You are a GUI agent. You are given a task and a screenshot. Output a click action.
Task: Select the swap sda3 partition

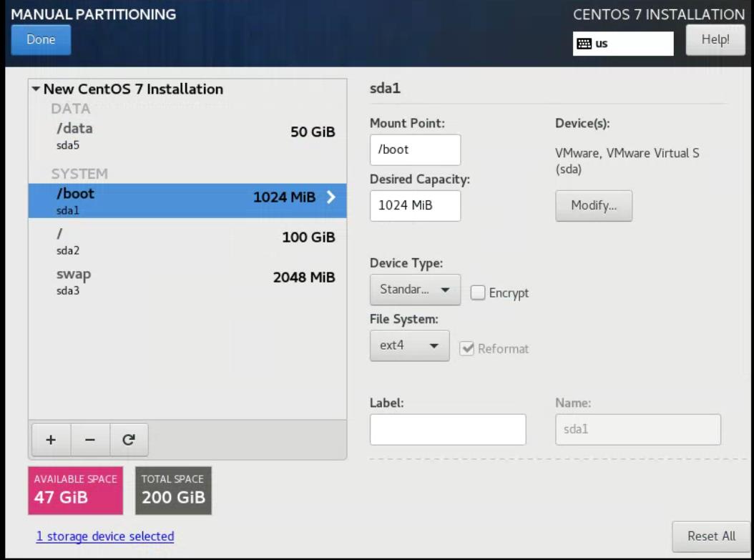pos(187,282)
